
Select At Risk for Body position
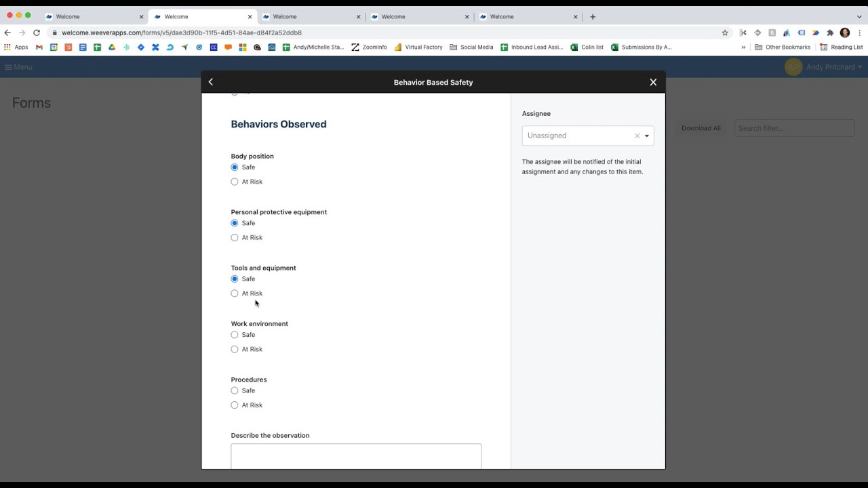click(235, 182)
